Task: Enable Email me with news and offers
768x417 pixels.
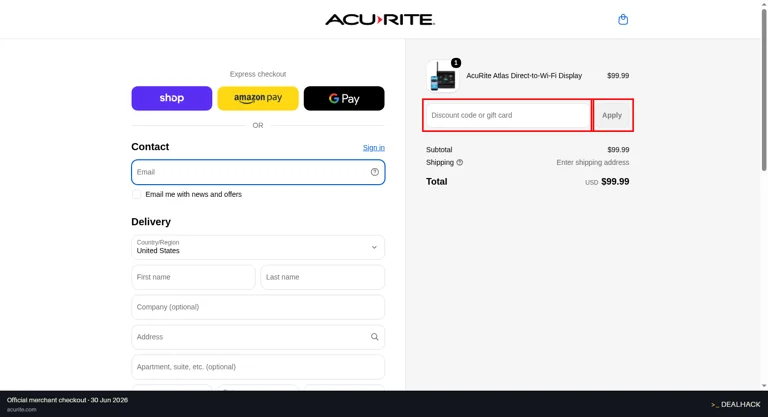Action: 136,195
